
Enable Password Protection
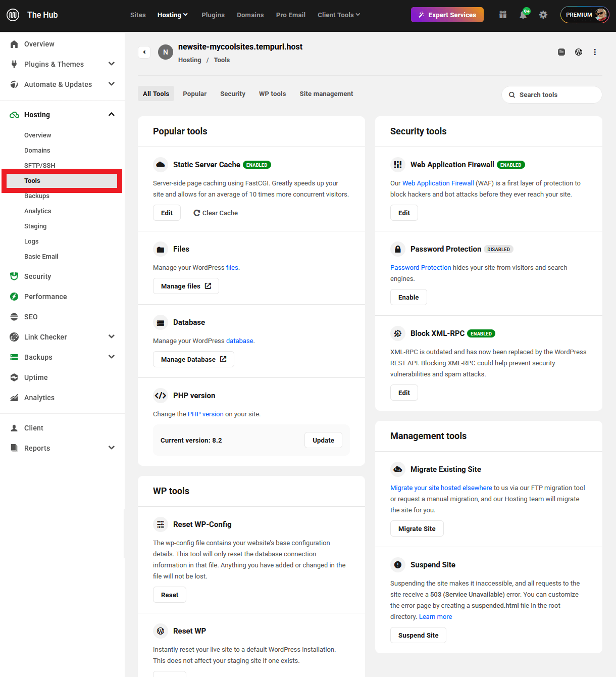pos(408,297)
